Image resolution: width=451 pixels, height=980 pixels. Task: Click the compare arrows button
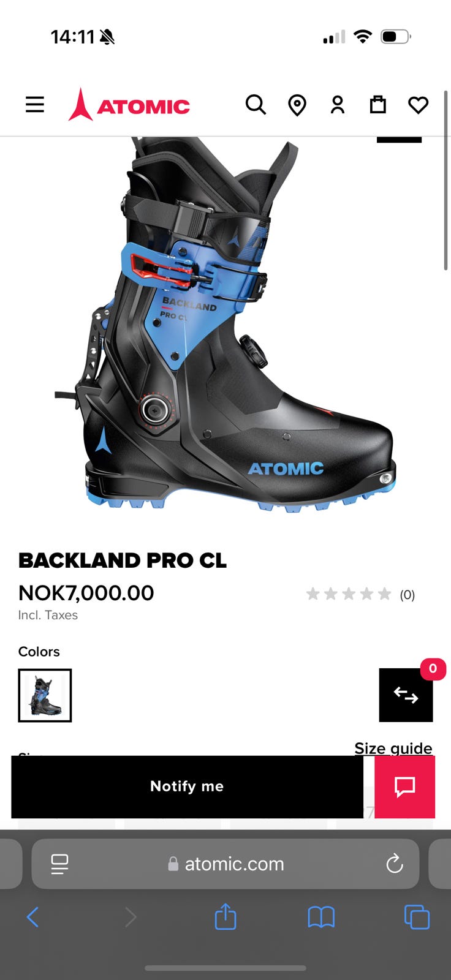click(x=406, y=695)
